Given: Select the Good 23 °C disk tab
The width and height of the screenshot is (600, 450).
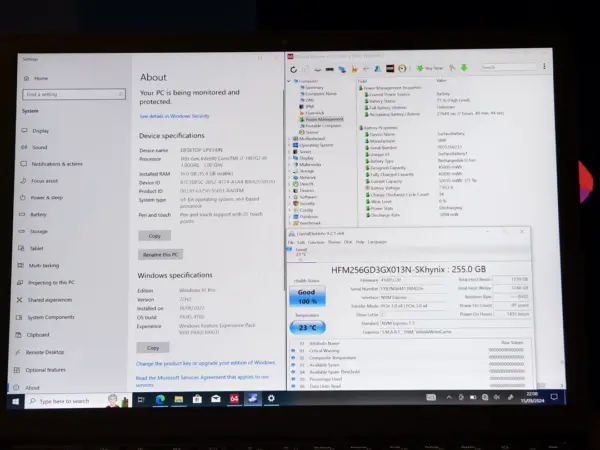Looking at the screenshot, I should click(x=301, y=254).
